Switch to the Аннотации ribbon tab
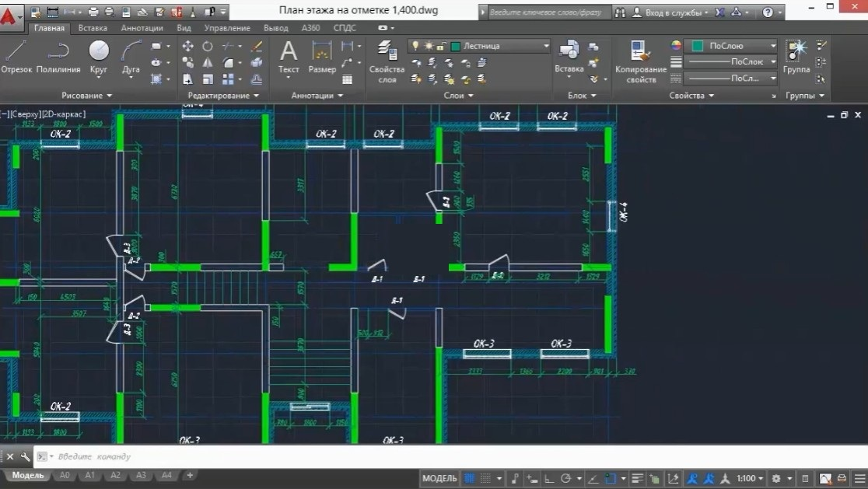 (142, 28)
